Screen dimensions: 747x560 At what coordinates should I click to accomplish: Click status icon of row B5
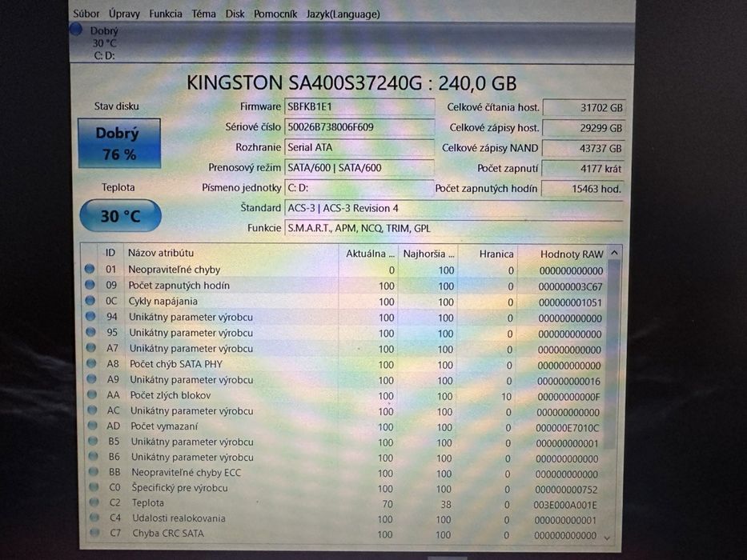(93, 441)
